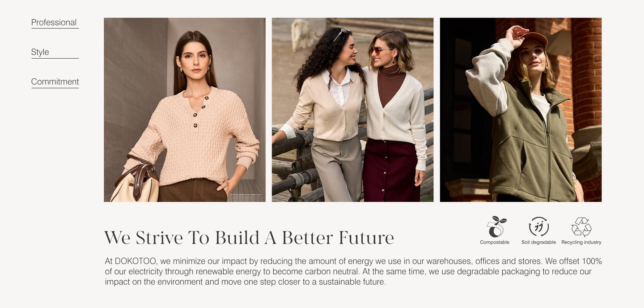Click the Soil degradable label text

pyautogui.click(x=538, y=242)
